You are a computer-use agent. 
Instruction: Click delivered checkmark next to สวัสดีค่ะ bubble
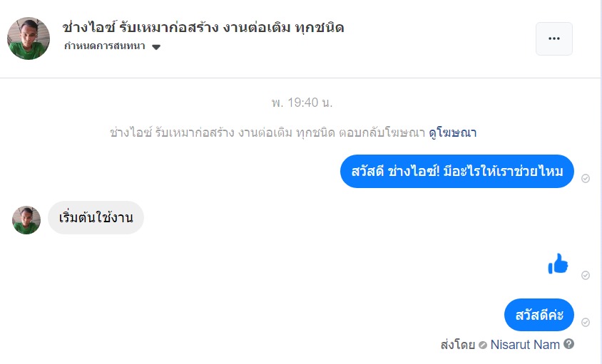click(586, 322)
